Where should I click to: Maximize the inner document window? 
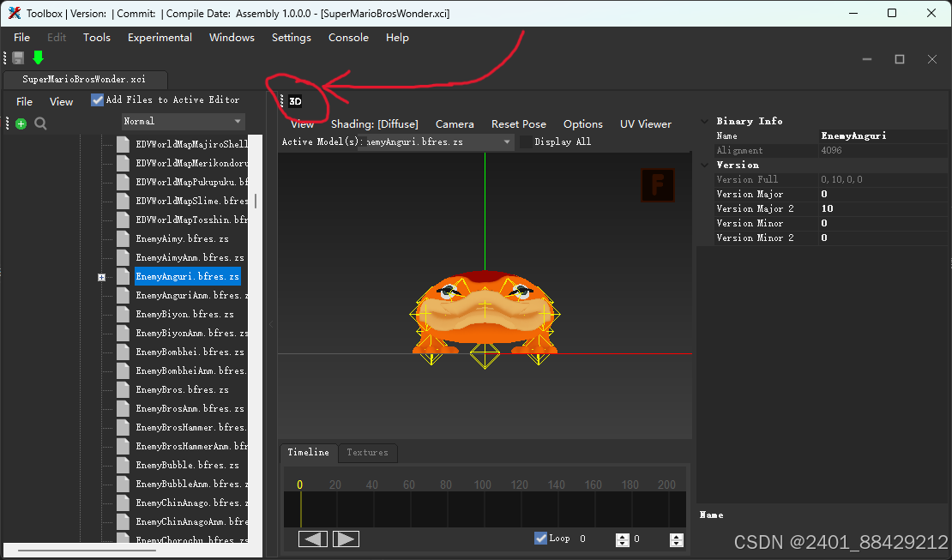pyautogui.click(x=900, y=59)
